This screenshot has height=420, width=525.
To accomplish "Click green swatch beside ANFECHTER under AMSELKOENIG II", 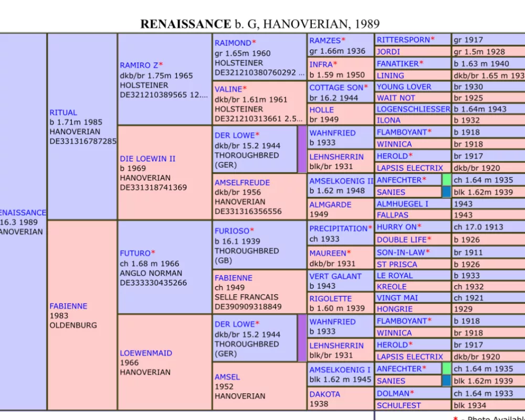I will (x=446, y=180).
